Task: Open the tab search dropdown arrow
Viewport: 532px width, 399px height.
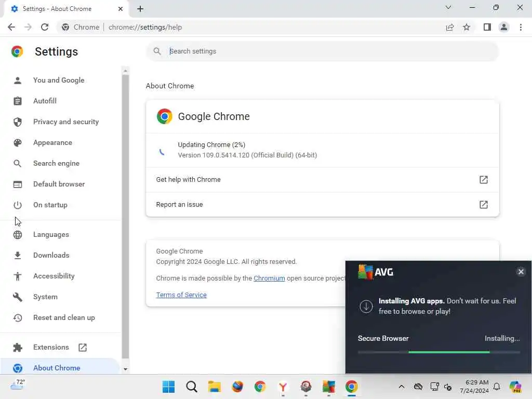Action: point(448,7)
